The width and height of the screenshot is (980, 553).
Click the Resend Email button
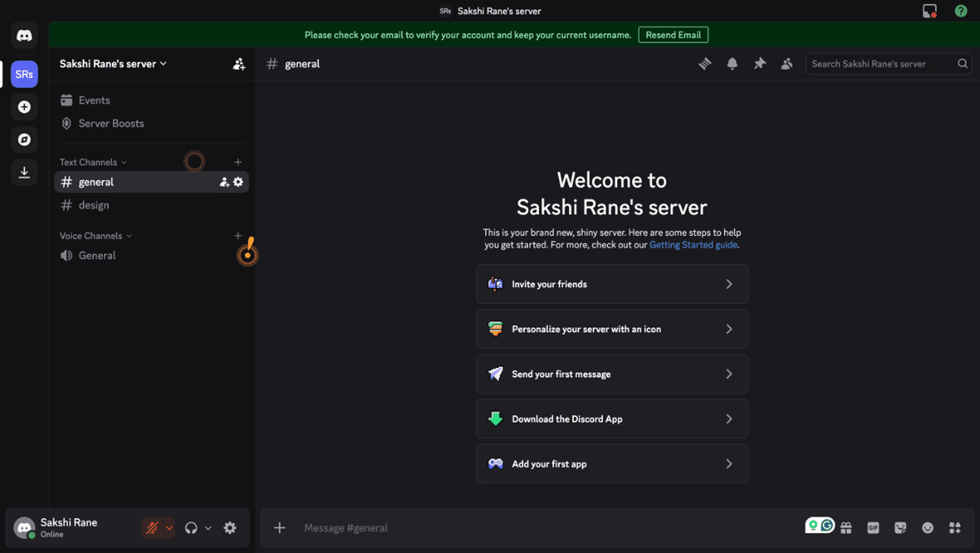[673, 35]
